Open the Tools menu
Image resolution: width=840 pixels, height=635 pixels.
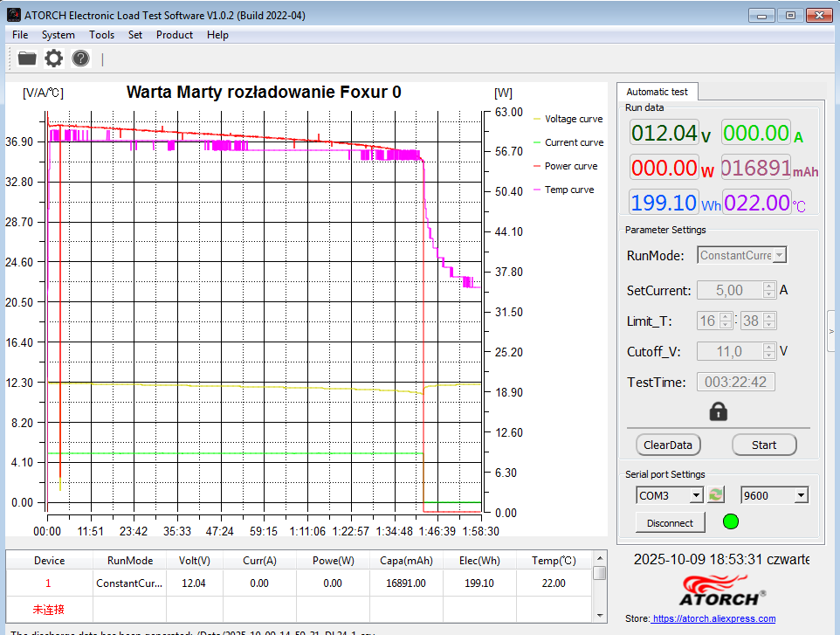point(101,35)
